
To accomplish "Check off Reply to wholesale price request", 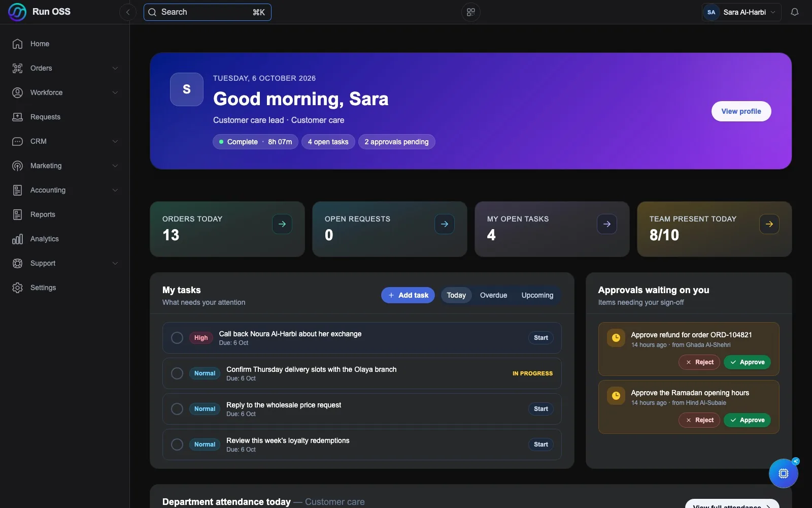I will (177, 409).
